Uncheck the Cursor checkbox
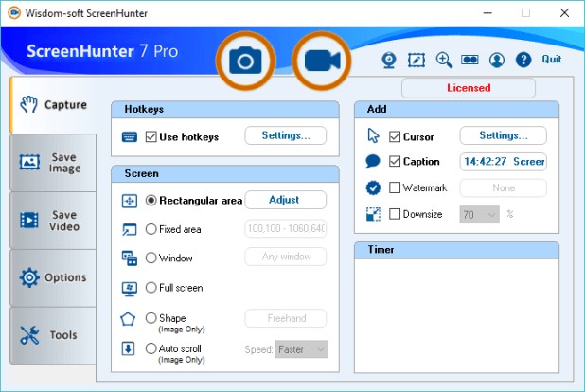585x392 pixels. click(395, 136)
